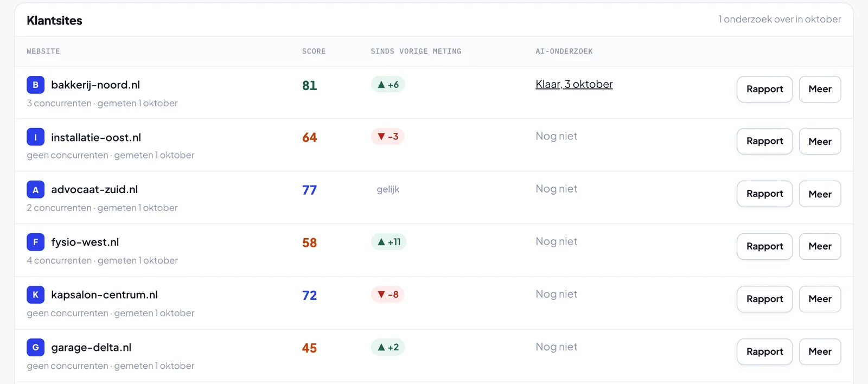Screen dimensions: 868x384
Task: Open the Rapport for installatie-oost.nl
Action: (x=764, y=141)
